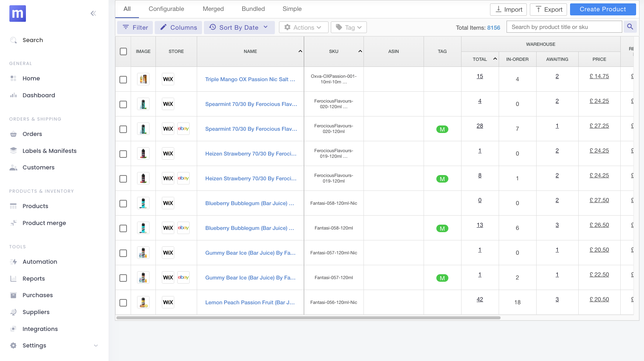Toggle the select-all products checkbox
The height and width of the screenshot is (361, 644).
click(123, 51)
